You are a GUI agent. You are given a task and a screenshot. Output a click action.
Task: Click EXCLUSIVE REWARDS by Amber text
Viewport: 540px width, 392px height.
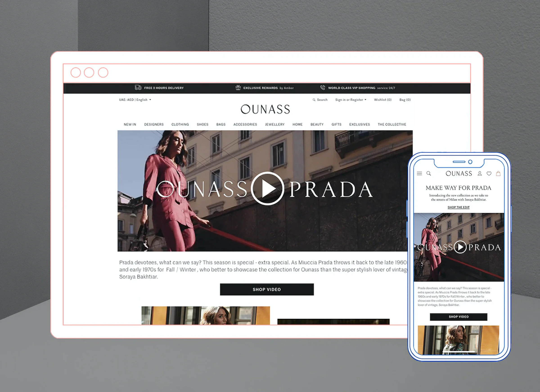point(268,88)
